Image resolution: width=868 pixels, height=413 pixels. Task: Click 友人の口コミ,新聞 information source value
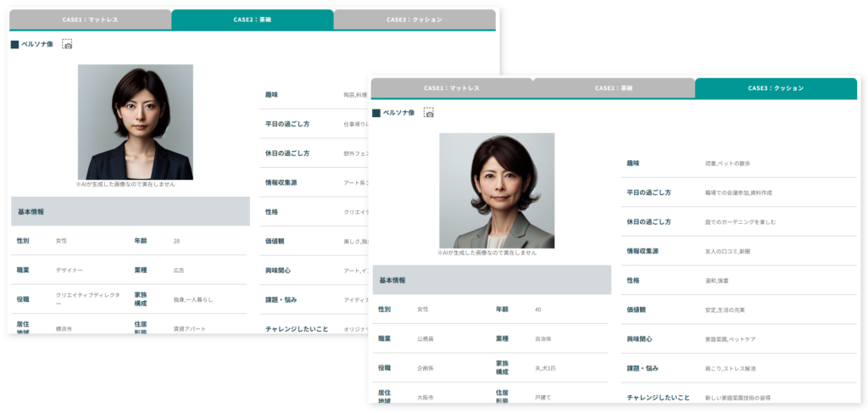(726, 251)
